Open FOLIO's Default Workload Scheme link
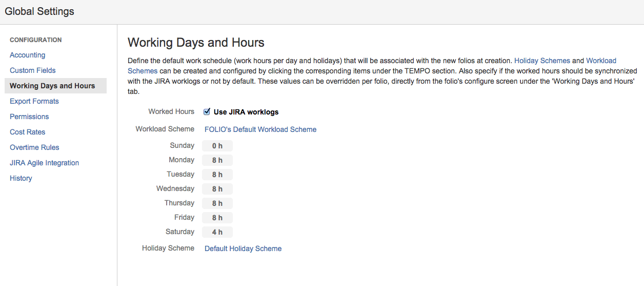 (x=260, y=129)
